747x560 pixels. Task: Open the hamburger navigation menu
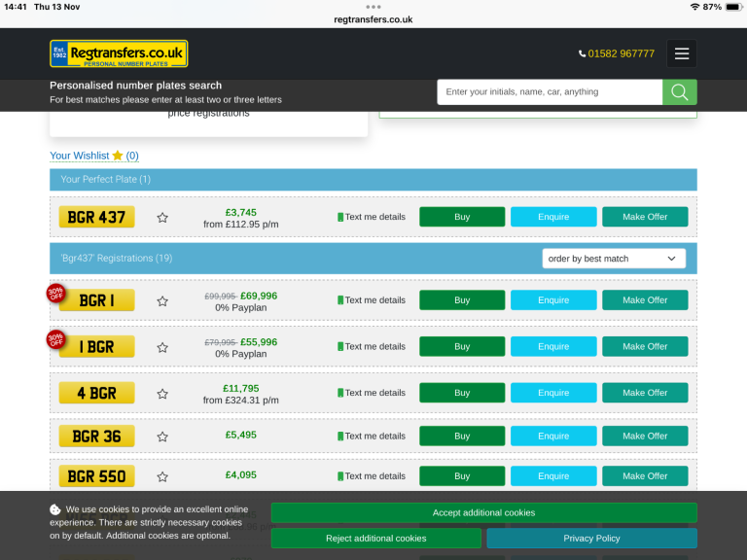tap(681, 53)
